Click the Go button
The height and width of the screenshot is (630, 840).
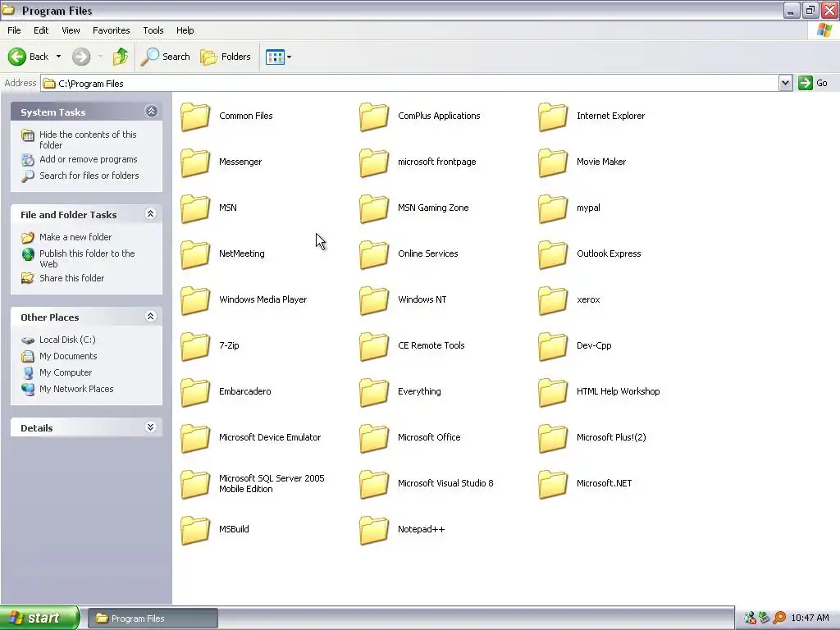point(813,83)
